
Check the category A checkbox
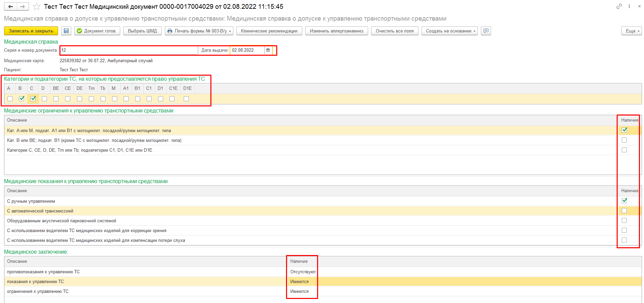(10, 99)
